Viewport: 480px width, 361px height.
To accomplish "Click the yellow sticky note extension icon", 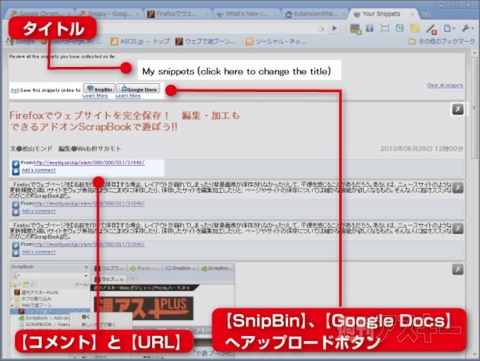I will (415, 29).
